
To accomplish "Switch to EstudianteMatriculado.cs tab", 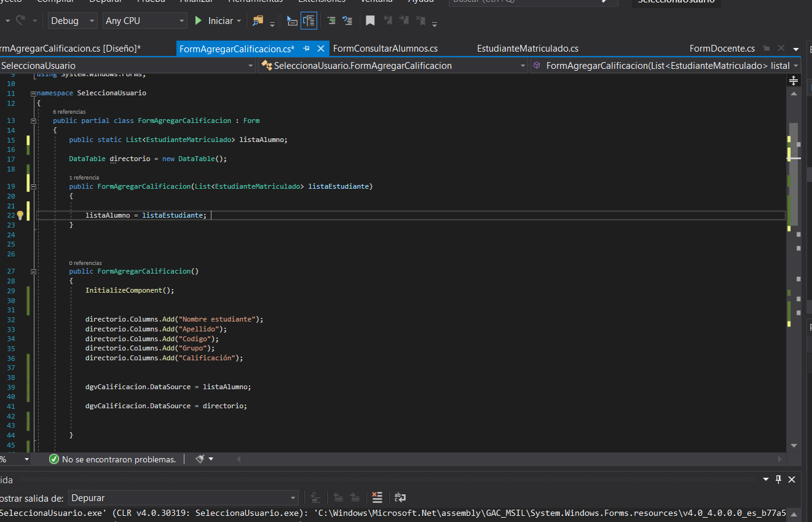I will point(527,49).
